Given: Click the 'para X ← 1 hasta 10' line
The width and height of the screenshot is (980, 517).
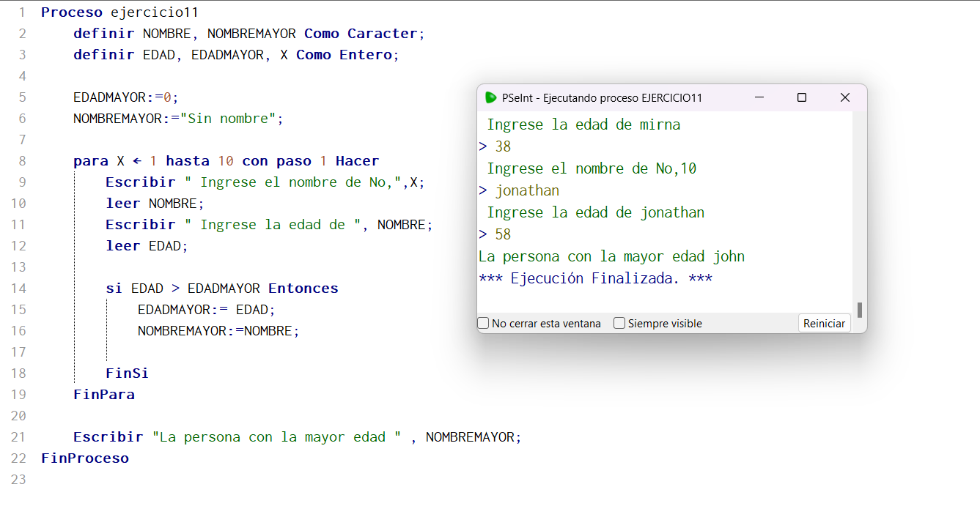Looking at the screenshot, I should click(226, 161).
